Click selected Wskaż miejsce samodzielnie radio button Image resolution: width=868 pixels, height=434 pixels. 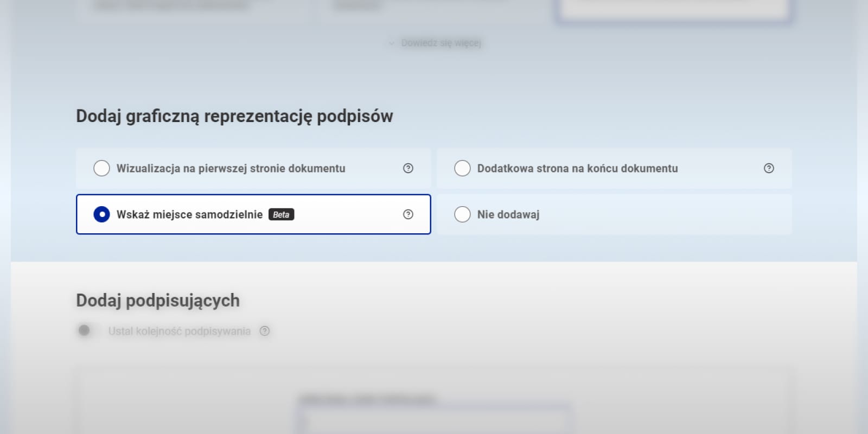pyautogui.click(x=101, y=214)
